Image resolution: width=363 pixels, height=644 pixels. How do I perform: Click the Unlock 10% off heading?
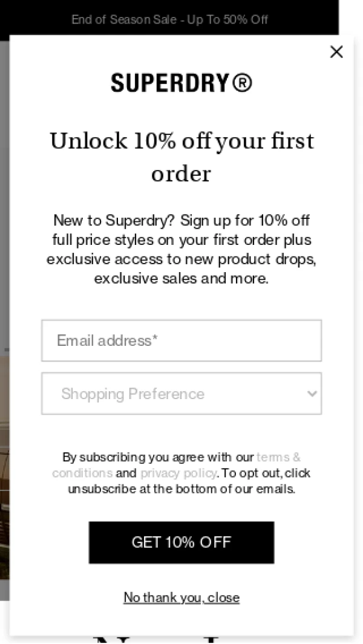[181, 157]
